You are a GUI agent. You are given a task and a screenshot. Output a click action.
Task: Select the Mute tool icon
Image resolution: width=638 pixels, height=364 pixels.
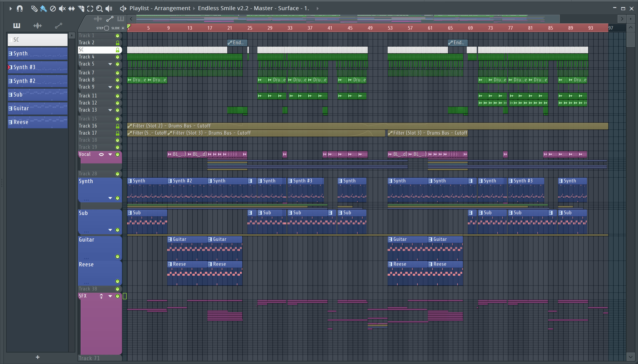(62, 9)
